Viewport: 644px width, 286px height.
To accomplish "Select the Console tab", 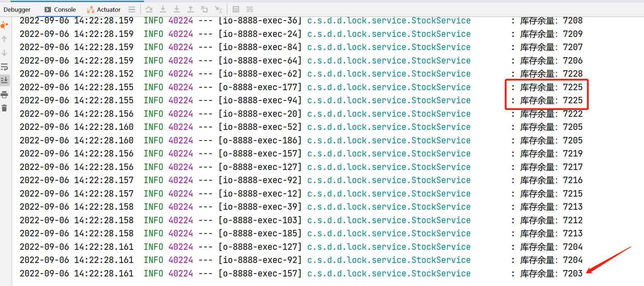I will click(60, 10).
